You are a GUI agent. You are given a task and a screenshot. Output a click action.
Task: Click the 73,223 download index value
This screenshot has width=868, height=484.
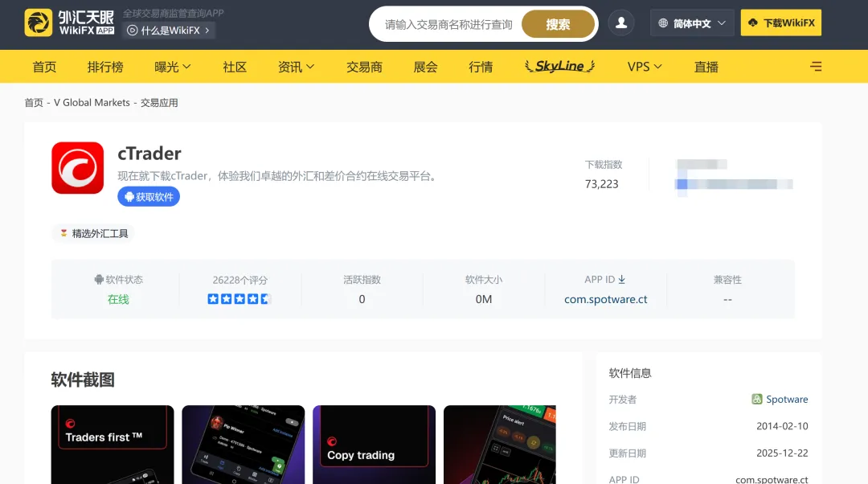pos(602,184)
